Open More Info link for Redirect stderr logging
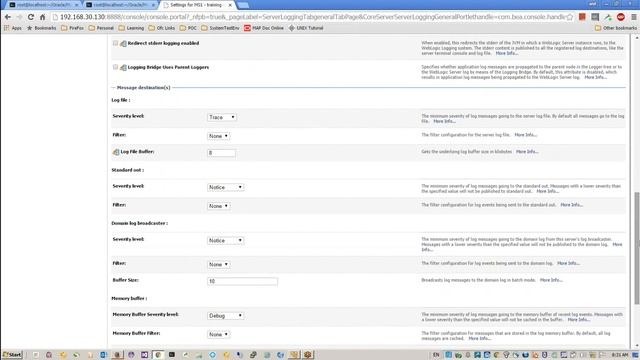This screenshot has width=640, height=360. tap(507, 53)
